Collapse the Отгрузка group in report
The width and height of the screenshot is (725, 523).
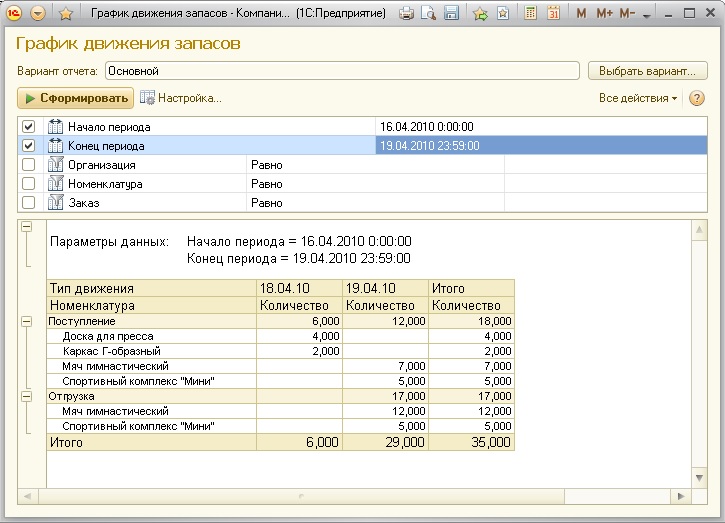point(27,396)
